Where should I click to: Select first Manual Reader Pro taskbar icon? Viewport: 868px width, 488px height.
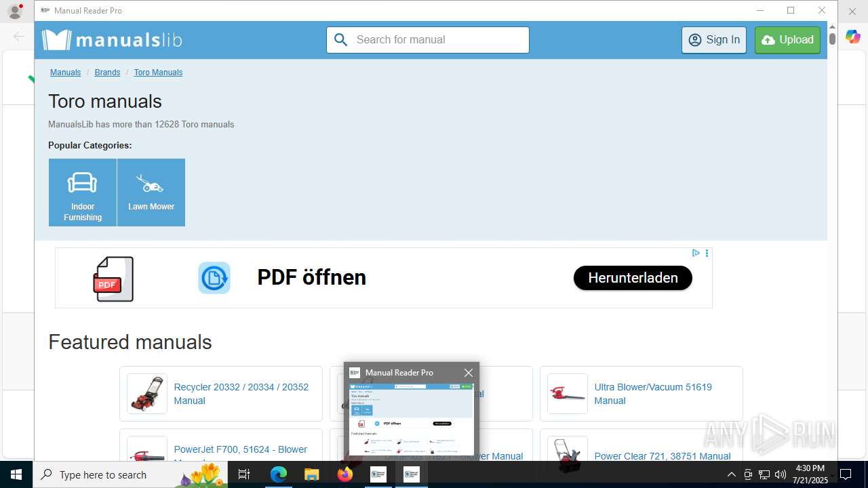pos(378,474)
